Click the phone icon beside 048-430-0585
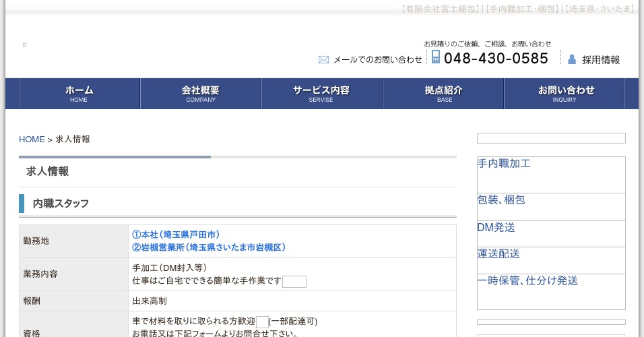 436,57
